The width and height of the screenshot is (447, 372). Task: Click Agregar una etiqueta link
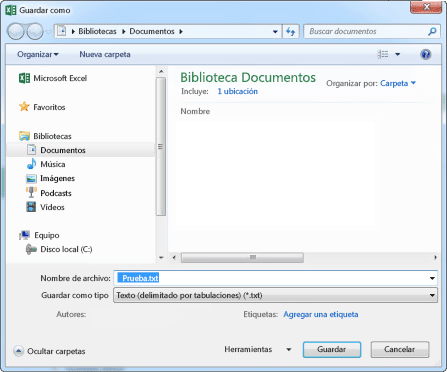pyautogui.click(x=321, y=314)
